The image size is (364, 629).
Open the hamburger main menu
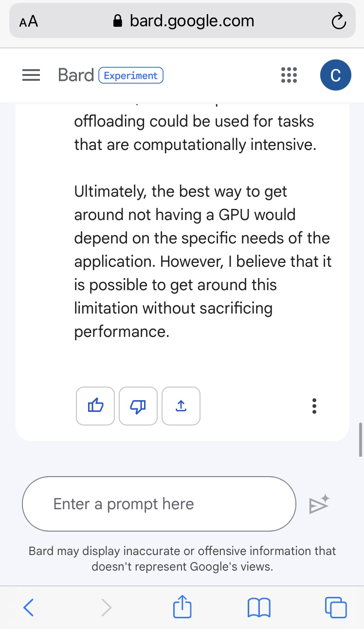31,75
